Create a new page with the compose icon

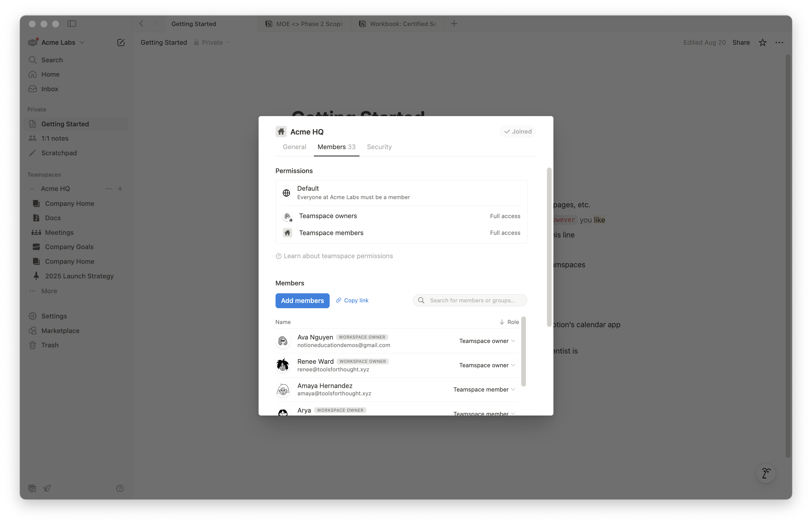click(x=121, y=42)
